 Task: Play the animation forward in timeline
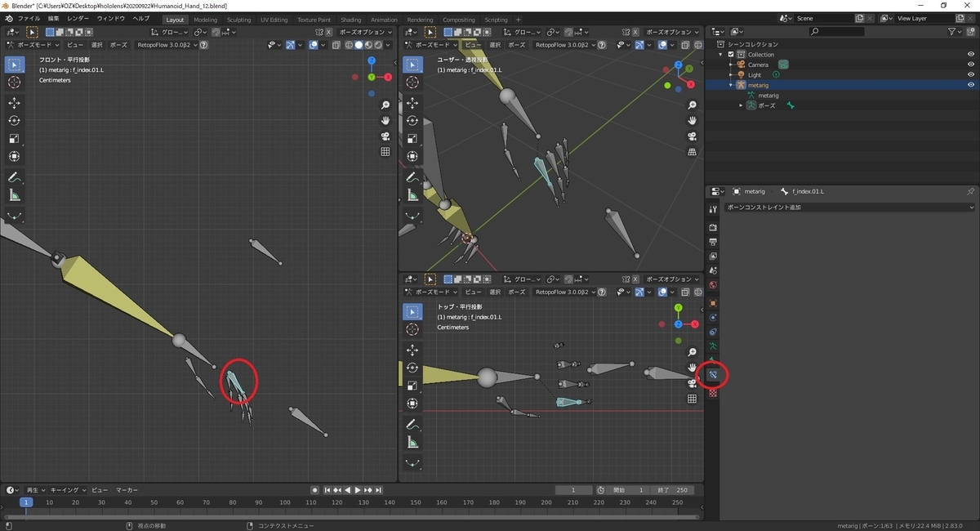[x=357, y=490]
